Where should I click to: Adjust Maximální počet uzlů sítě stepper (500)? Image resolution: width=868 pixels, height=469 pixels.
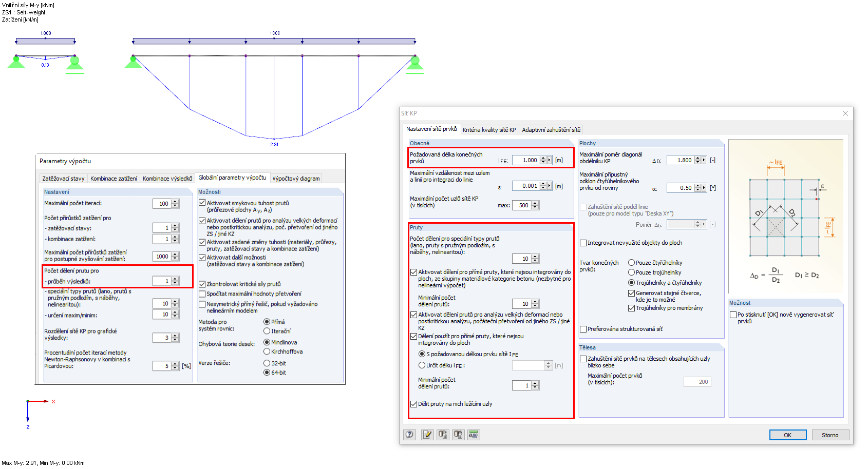tap(535, 205)
